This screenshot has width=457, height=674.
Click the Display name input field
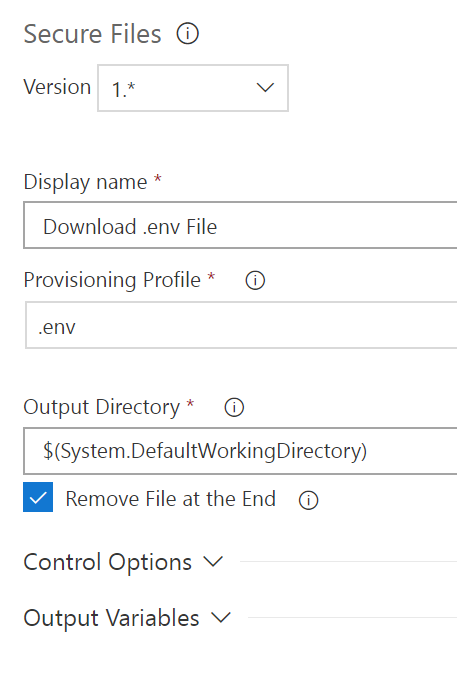pyautogui.click(x=240, y=225)
